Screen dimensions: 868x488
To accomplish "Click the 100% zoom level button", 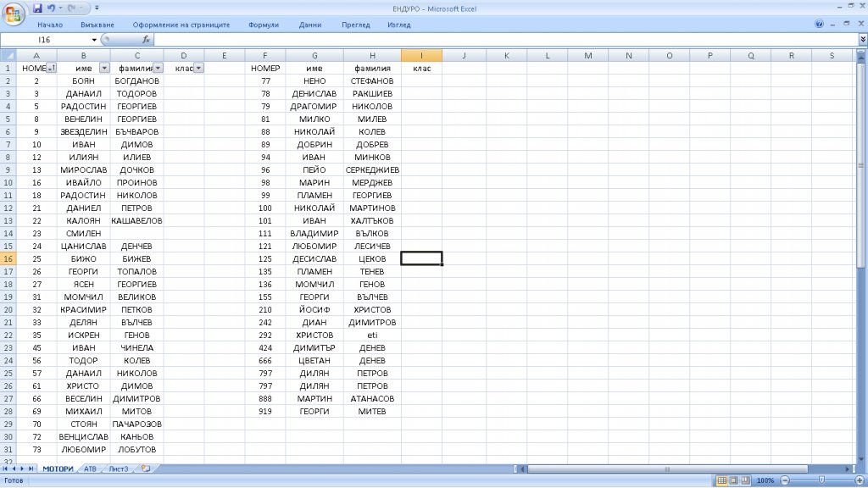I will pos(766,480).
